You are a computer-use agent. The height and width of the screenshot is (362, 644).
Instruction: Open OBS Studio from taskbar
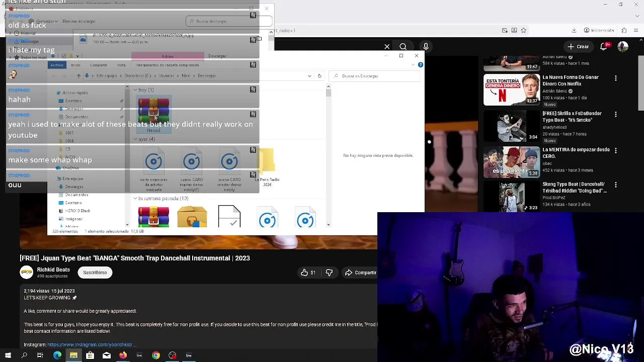[173, 355]
